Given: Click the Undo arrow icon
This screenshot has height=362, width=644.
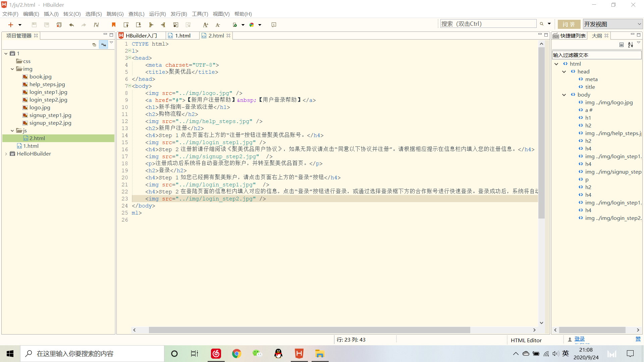Looking at the screenshot, I should pyautogui.click(x=71, y=25).
